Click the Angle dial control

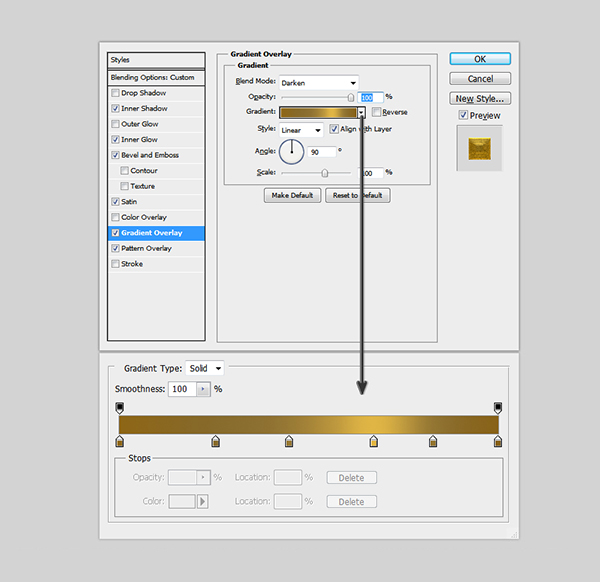(291, 151)
